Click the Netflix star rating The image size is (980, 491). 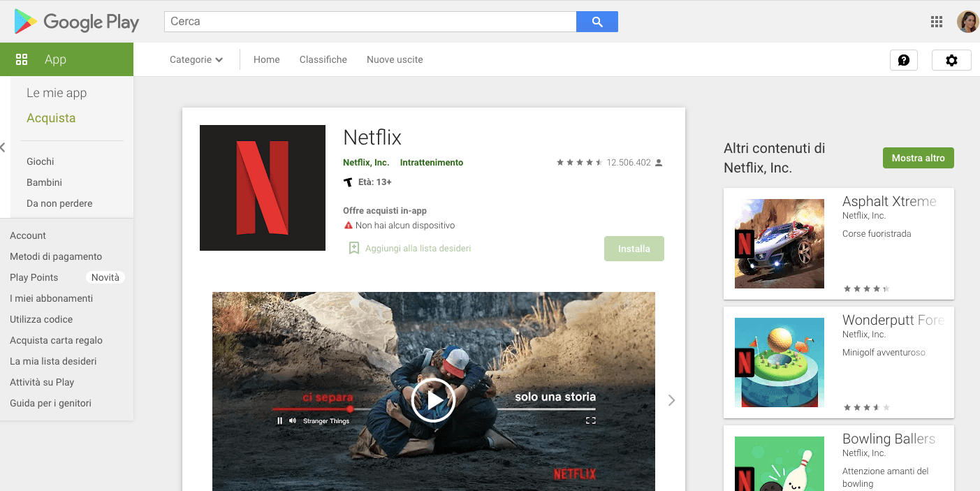pyautogui.click(x=579, y=163)
